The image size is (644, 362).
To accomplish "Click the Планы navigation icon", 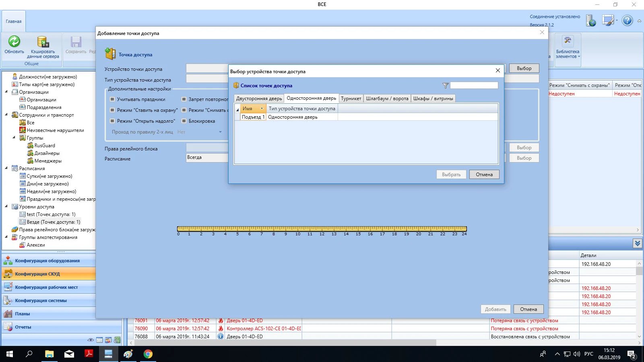I will (x=8, y=314).
